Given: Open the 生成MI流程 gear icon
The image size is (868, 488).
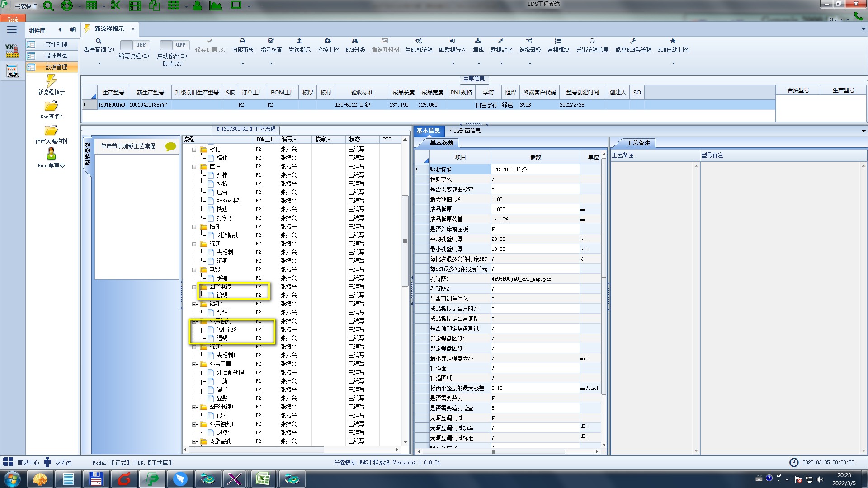Looking at the screenshot, I should coord(419,41).
